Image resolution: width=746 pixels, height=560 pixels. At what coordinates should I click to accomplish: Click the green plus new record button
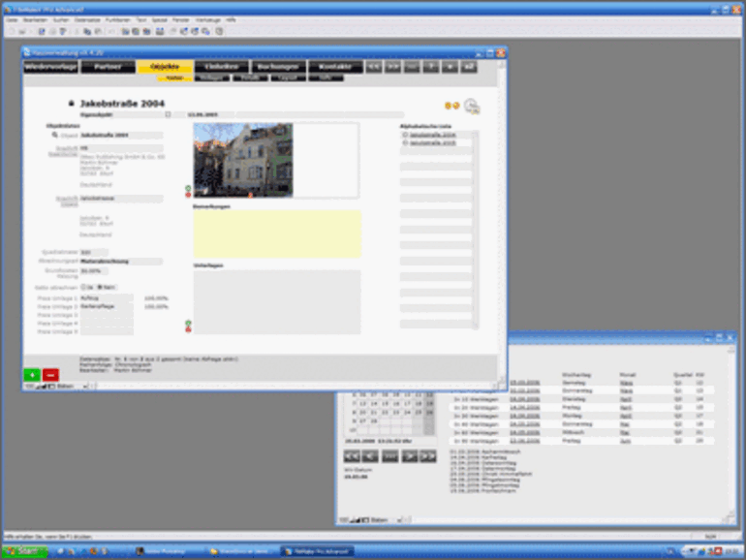pos(32,375)
